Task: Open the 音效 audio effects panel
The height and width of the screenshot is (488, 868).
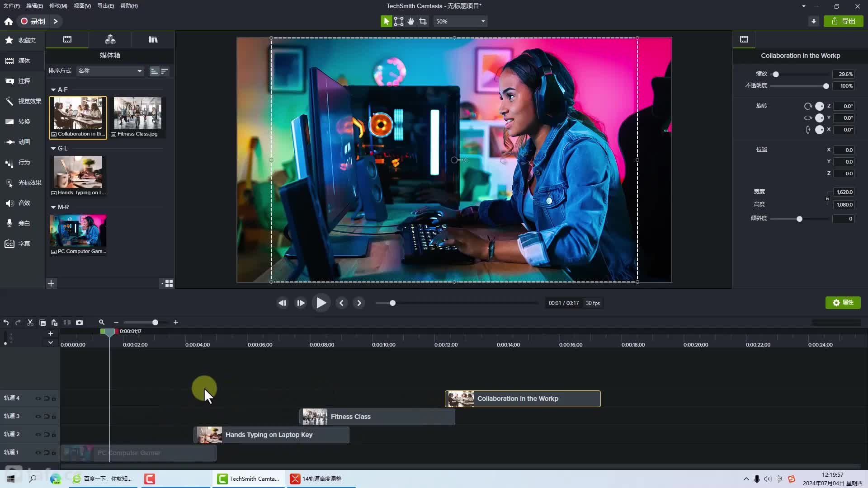Action: 23,203
